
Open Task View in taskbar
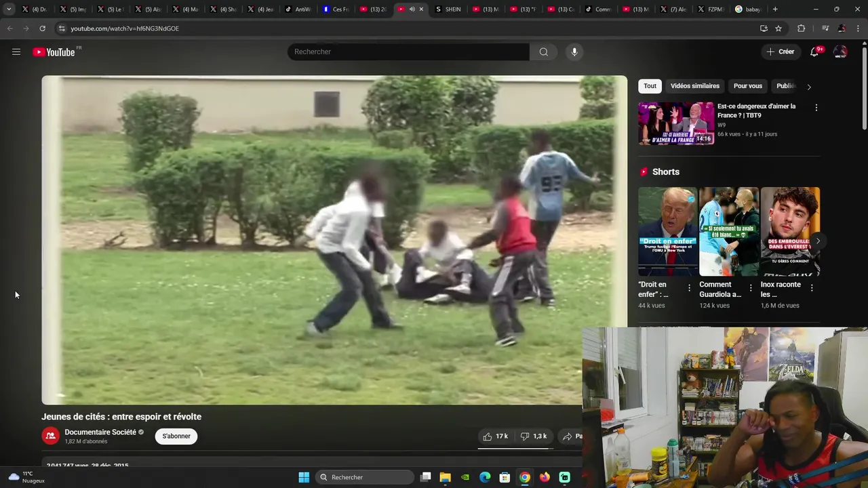426,477
